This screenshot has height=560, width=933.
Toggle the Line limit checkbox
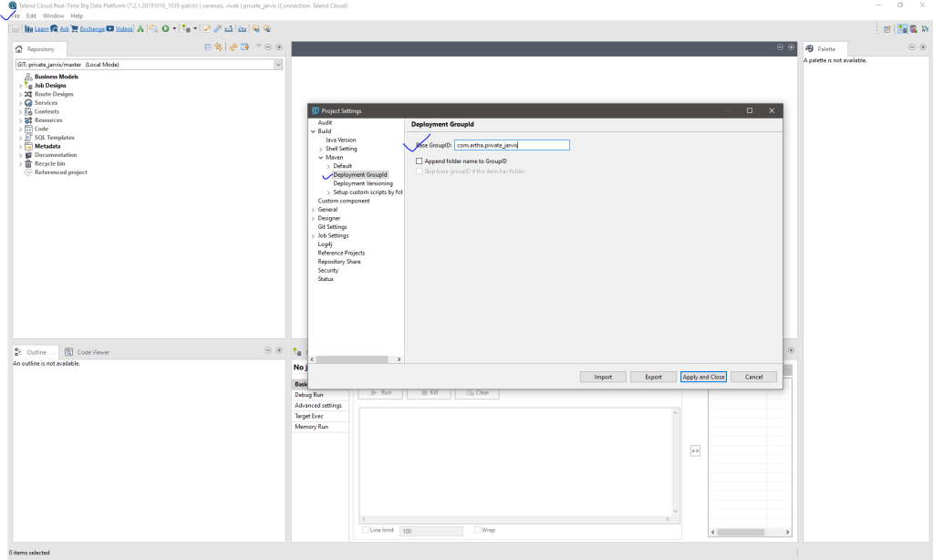tap(366, 530)
